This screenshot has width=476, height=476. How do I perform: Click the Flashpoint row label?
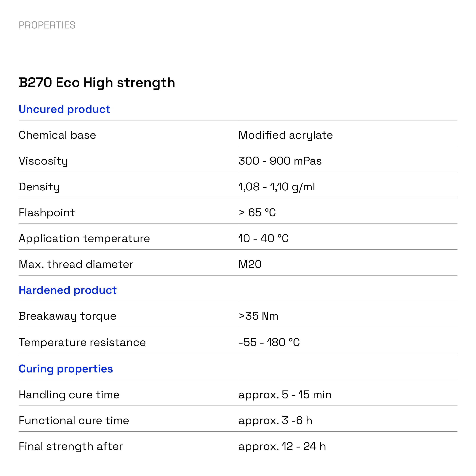tap(46, 213)
